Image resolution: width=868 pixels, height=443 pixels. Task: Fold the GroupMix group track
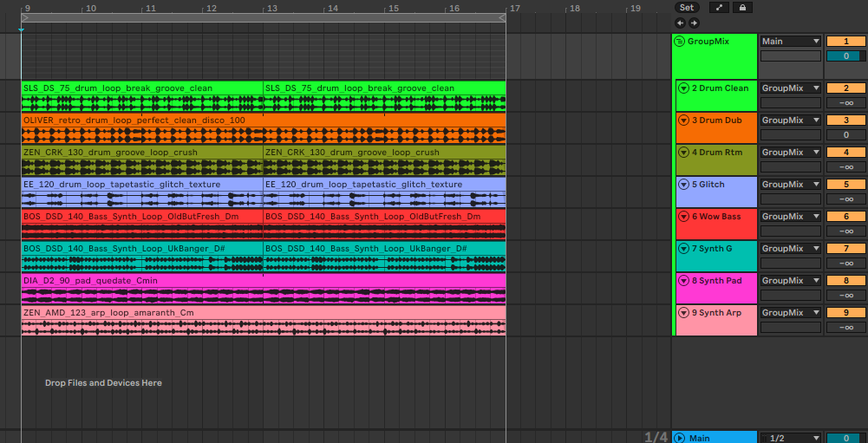679,42
